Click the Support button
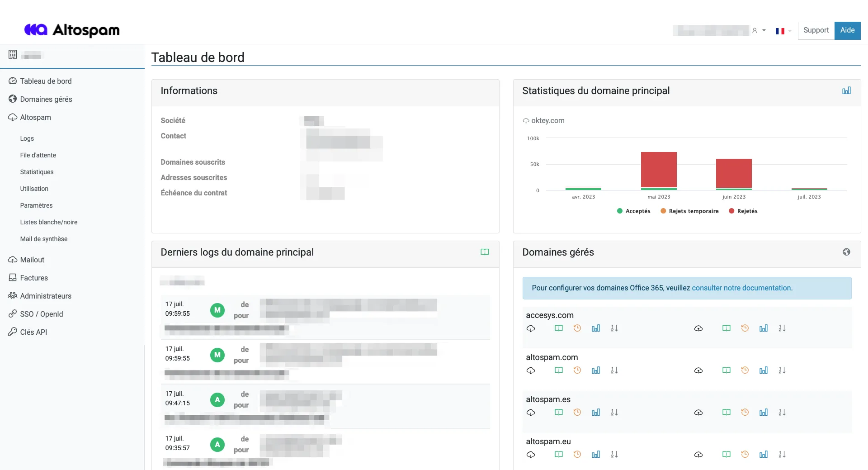868x470 pixels. pos(816,31)
